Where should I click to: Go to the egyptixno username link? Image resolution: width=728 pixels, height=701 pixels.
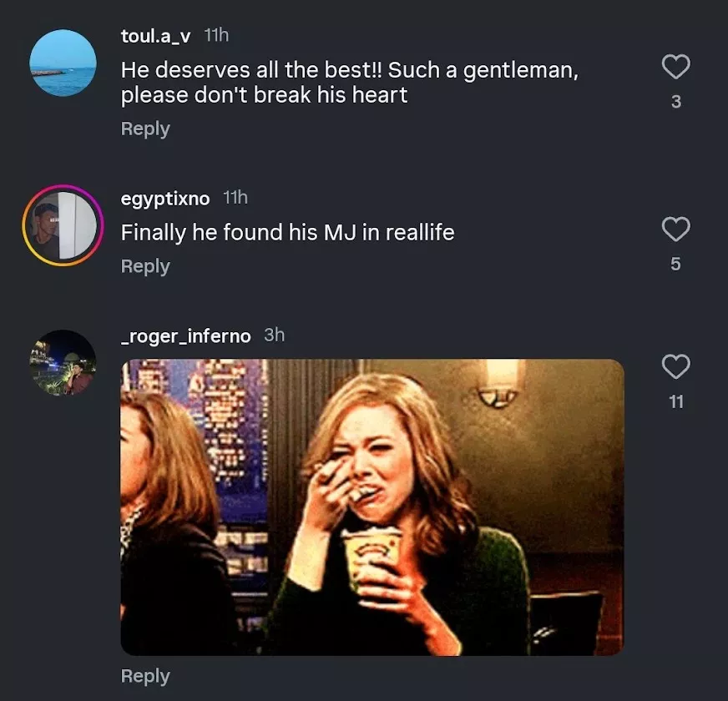pos(165,199)
